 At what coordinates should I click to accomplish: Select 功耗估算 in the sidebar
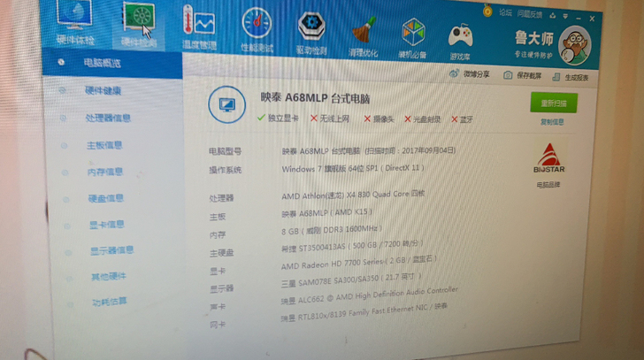pyautogui.click(x=110, y=303)
